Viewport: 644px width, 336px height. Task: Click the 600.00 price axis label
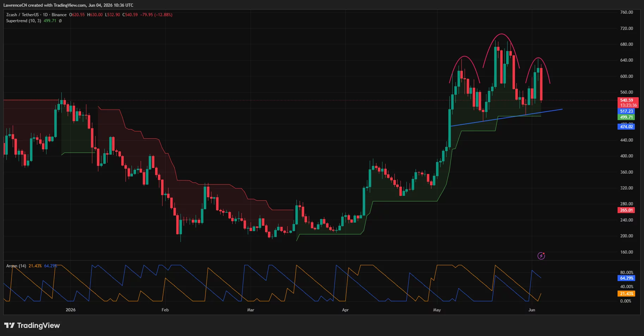tap(626, 76)
